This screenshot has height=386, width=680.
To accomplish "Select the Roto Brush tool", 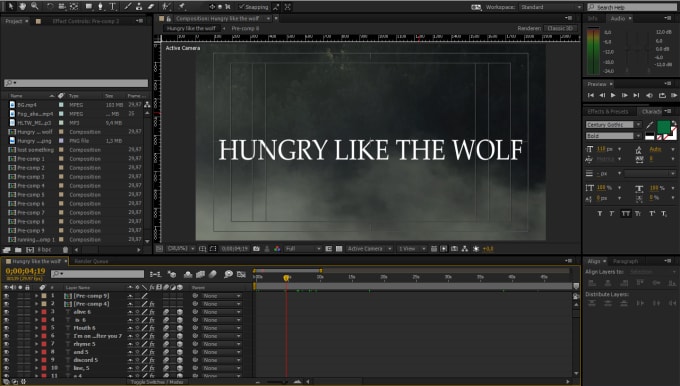I will tap(166, 7).
